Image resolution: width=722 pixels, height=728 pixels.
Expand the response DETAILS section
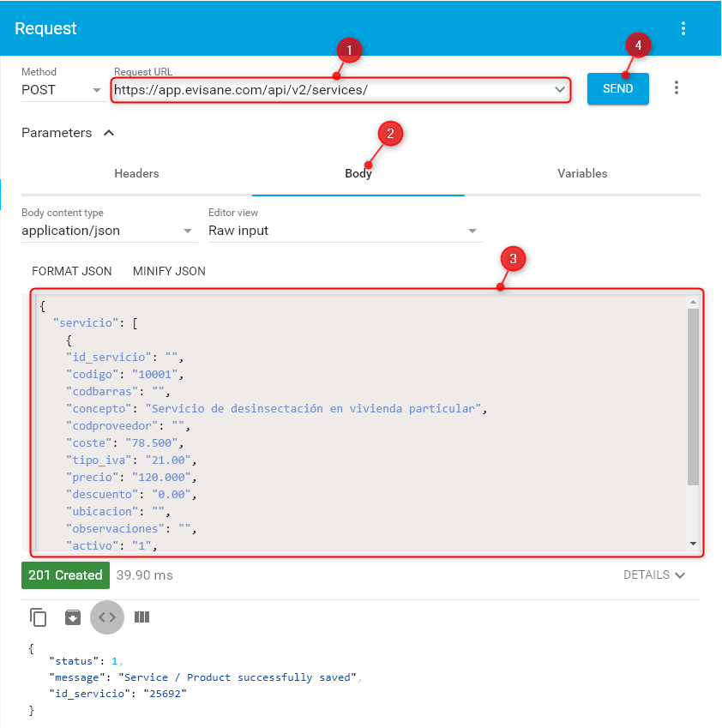coord(654,575)
